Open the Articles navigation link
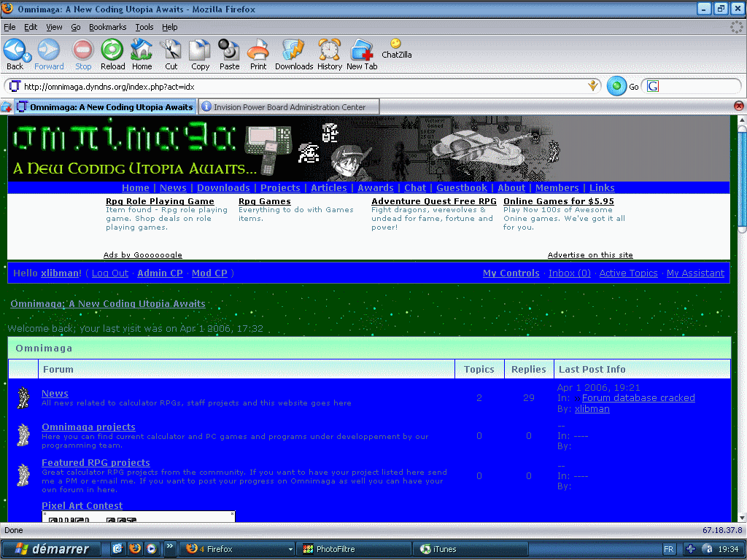Screen dimensions: 747x560 click(329, 187)
